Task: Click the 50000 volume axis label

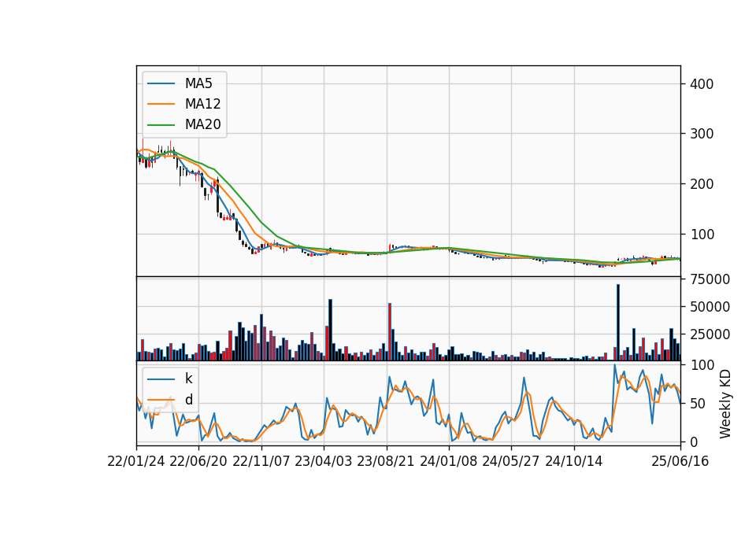Action: click(710, 306)
